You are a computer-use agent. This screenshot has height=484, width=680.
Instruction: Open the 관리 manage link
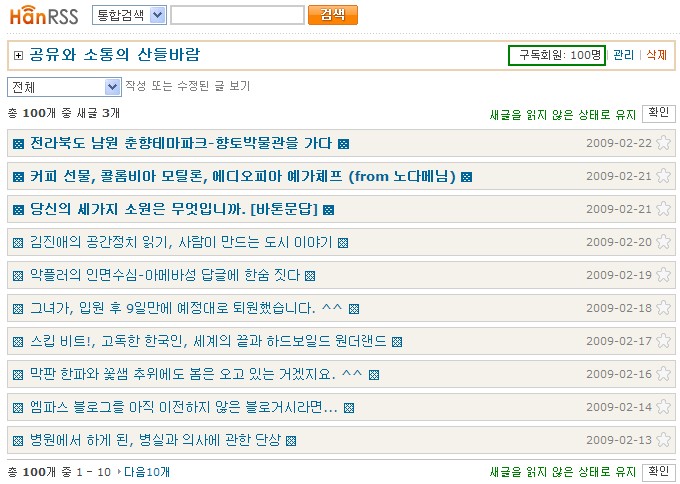coord(624,55)
